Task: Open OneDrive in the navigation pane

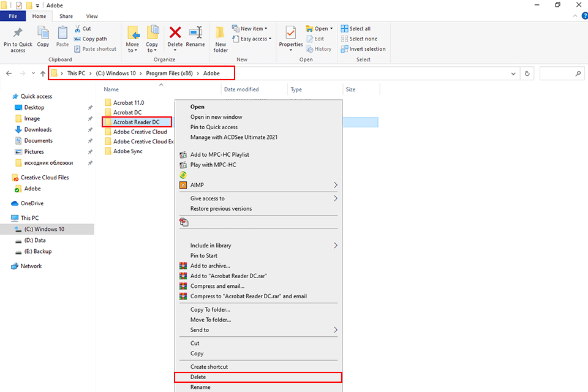Action: [32, 203]
